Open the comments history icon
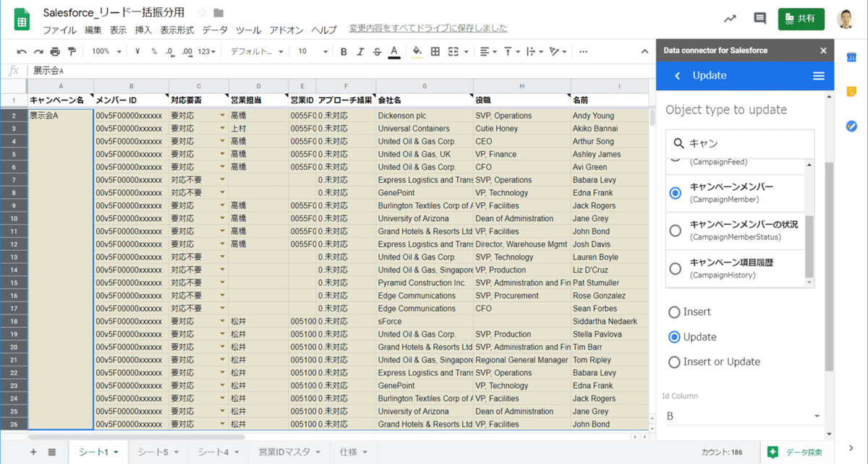The width and height of the screenshot is (868, 464). point(759,19)
